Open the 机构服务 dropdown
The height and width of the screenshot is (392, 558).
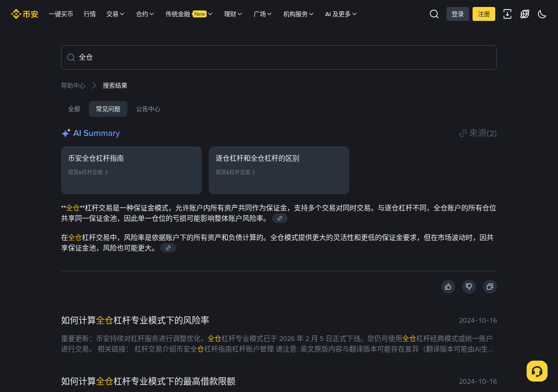coord(299,14)
